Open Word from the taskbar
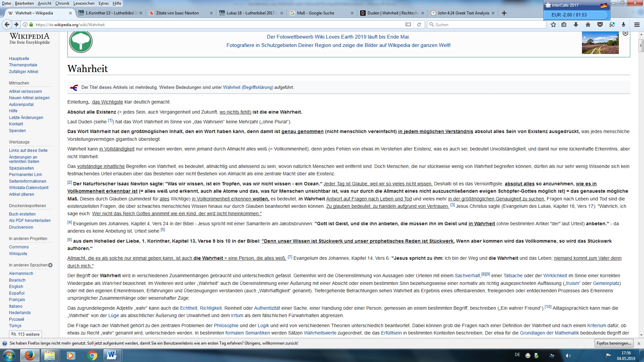The width and height of the screenshot is (644, 362). click(x=112, y=355)
